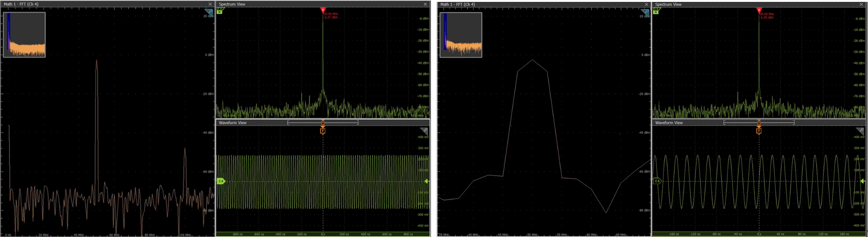This screenshot has height=237, width=868.
Task: Click the green trigger level arrow in right Waveform View
Action: pyautogui.click(x=863, y=181)
